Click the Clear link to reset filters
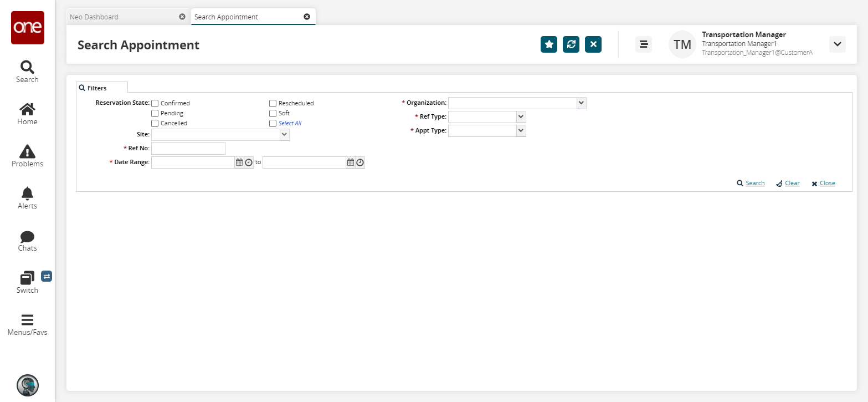The image size is (868, 402). point(792,183)
